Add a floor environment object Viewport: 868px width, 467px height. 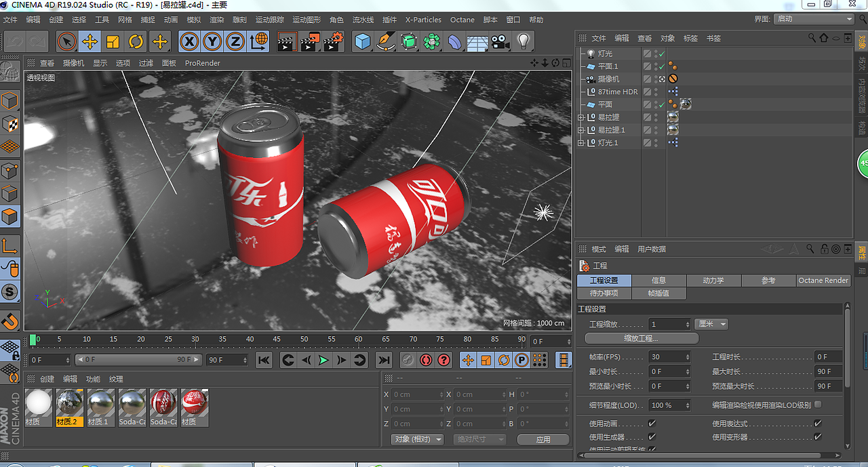(477, 42)
